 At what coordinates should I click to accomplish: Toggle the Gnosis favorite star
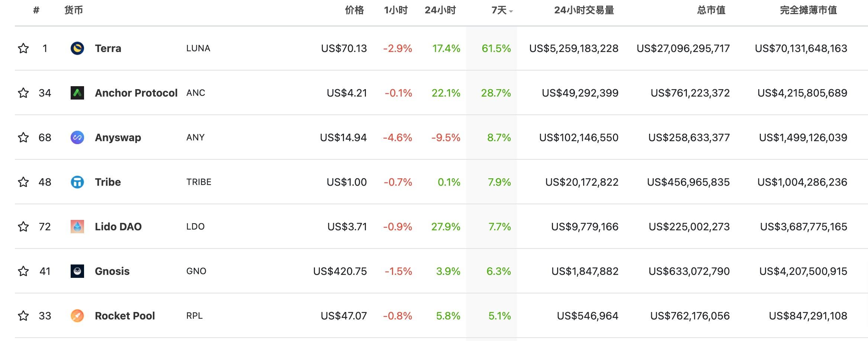[23, 271]
